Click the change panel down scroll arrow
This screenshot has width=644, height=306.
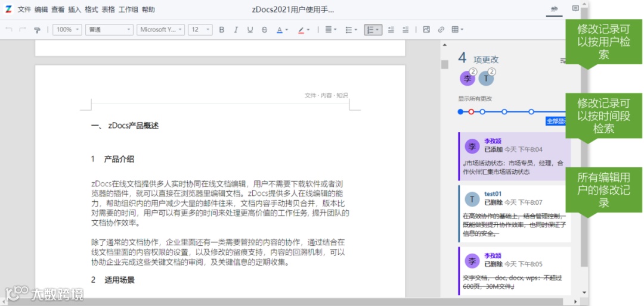point(585,292)
